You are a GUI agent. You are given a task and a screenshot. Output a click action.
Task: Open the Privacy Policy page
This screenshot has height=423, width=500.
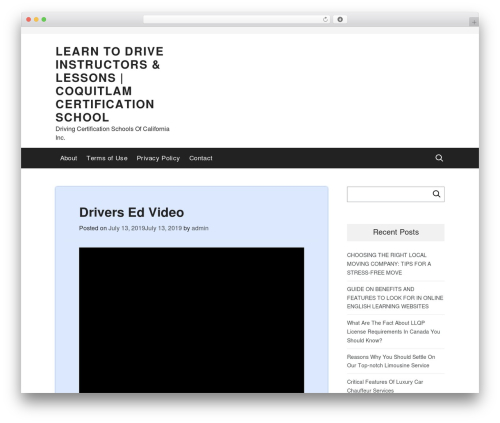click(x=158, y=158)
